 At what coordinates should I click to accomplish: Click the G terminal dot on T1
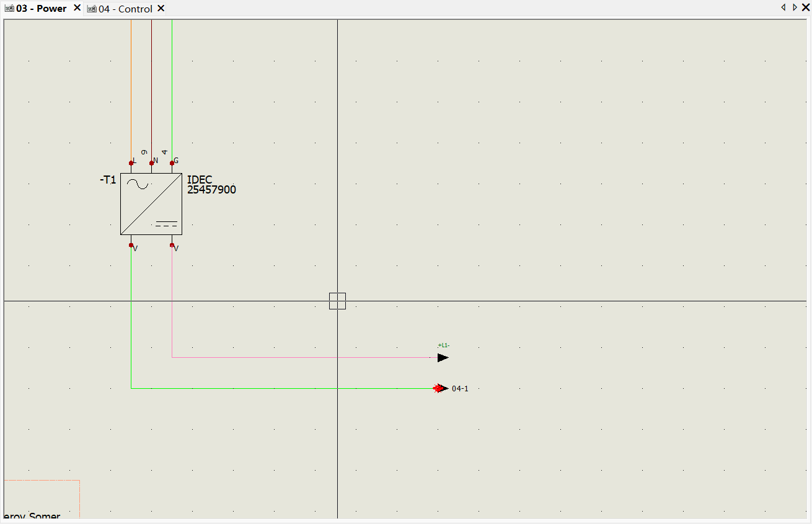172,163
